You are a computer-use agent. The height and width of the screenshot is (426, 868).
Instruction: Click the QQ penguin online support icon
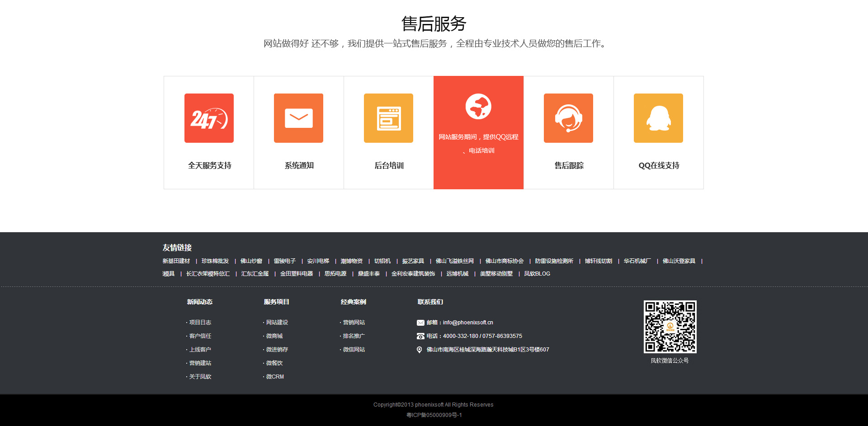[x=658, y=118]
